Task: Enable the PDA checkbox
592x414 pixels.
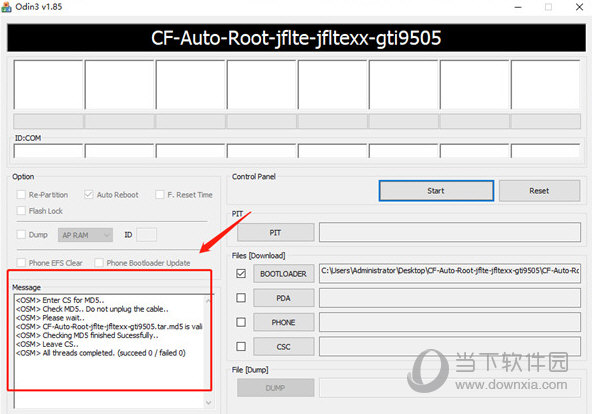Action: [241, 298]
